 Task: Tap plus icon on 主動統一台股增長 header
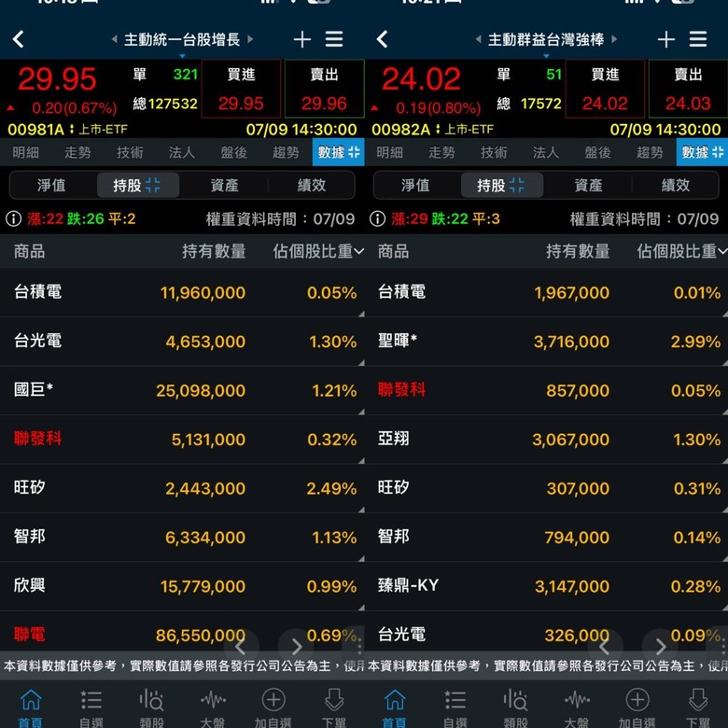[x=302, y=39]
